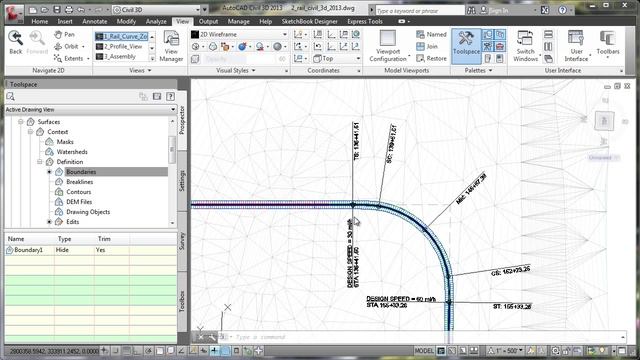Switch to the Manage ribbon tab
The image size is (640, 360).
coord(238,21)
